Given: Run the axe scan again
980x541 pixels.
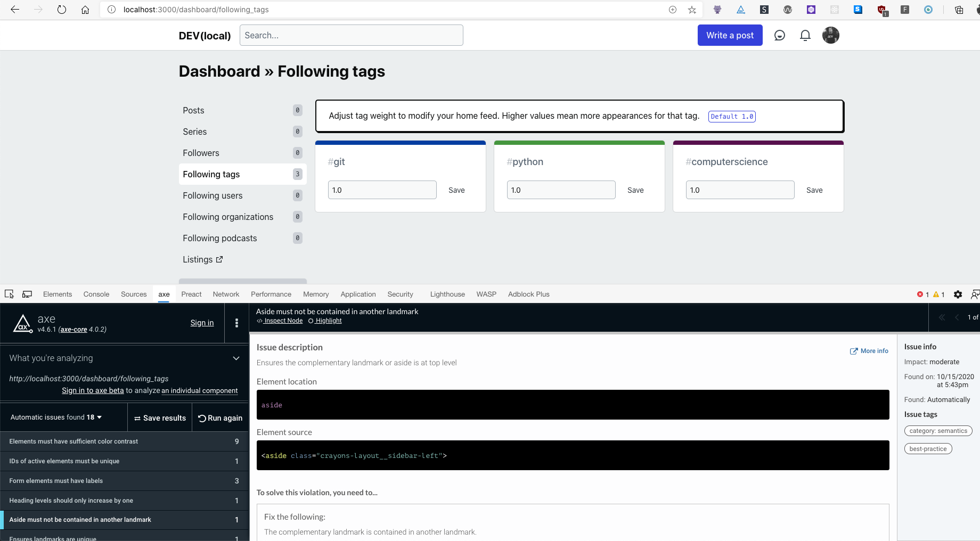Looking at the screenshot, I should tap(220, 418).
